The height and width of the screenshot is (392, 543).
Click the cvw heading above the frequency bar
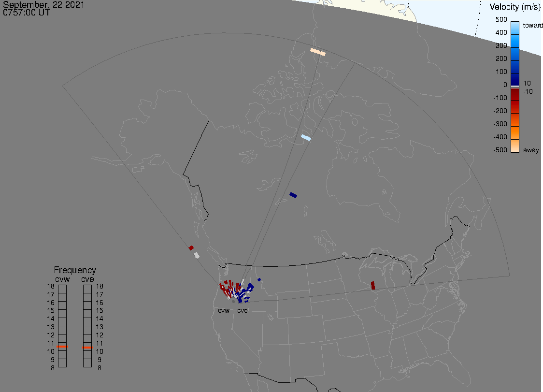[x=62, y=279]
